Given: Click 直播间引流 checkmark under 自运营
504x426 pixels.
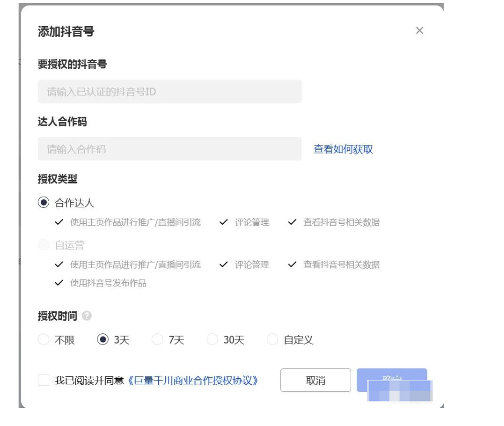Looking at the screenshot, I should click(x=59, y=265).
